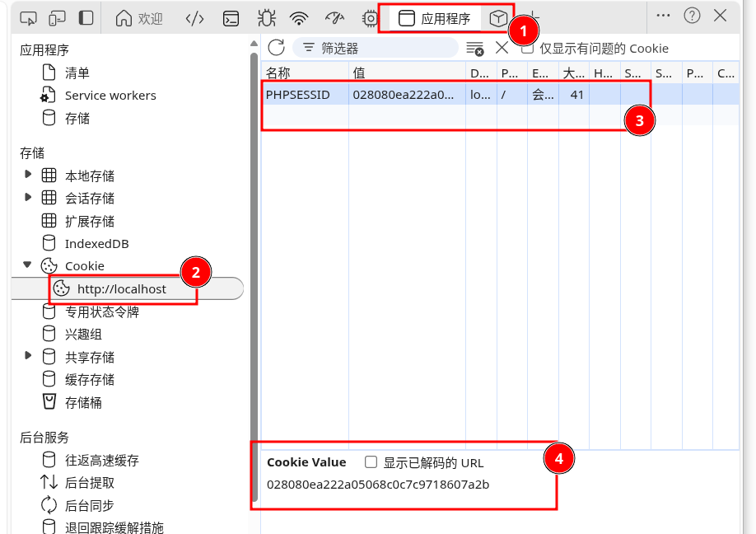This screenshot has width=756, height=534.
Task: Open the Performance gauge icon
Action: pyautogui.click(x=334, y=18)
